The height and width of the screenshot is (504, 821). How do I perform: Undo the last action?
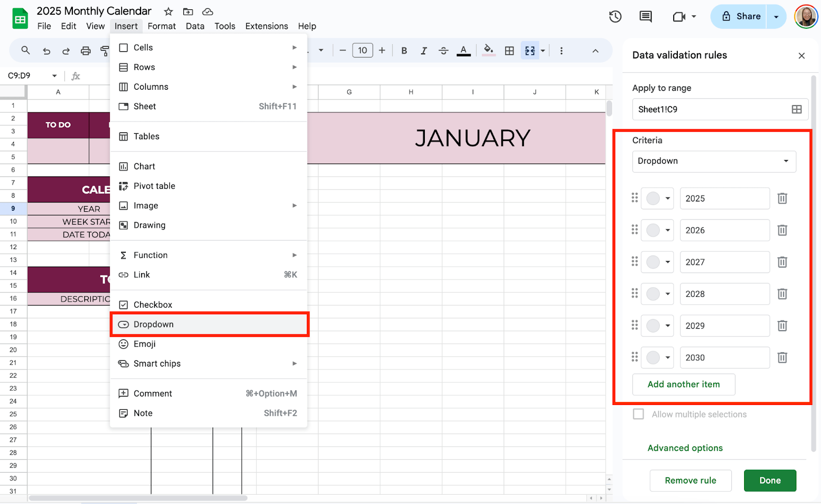tap(46, 50)
